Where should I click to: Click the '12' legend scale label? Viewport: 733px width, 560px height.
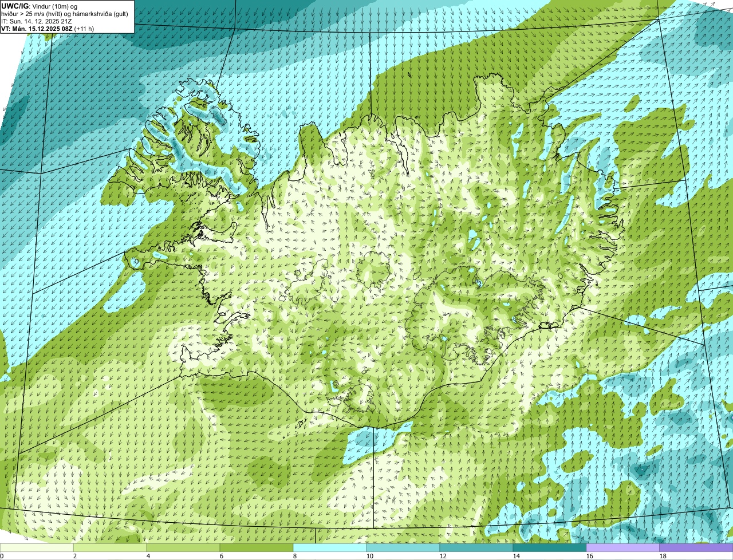pos(443,556)
